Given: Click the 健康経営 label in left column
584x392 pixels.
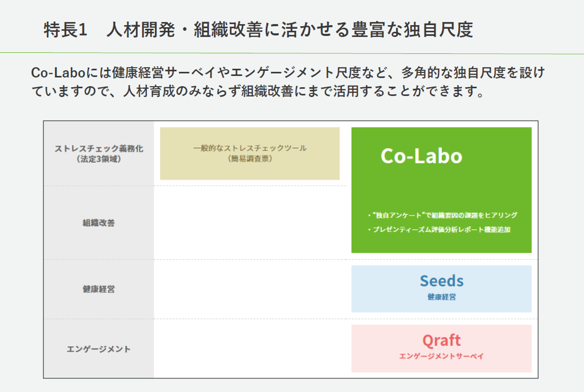Looking at the screenshot, I should tap(99, 289).
